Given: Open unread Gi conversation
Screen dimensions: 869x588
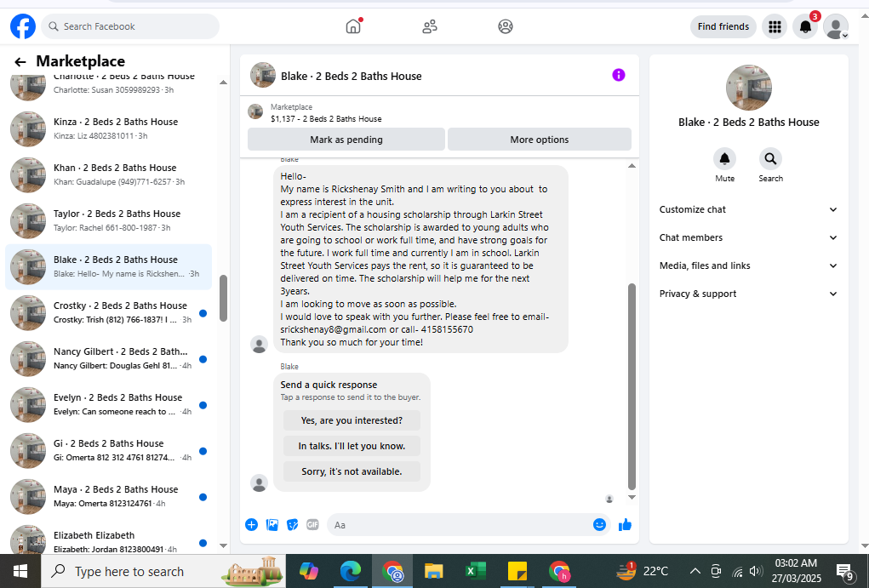Looking at the screenshot, I should click(x=109, y=450).
